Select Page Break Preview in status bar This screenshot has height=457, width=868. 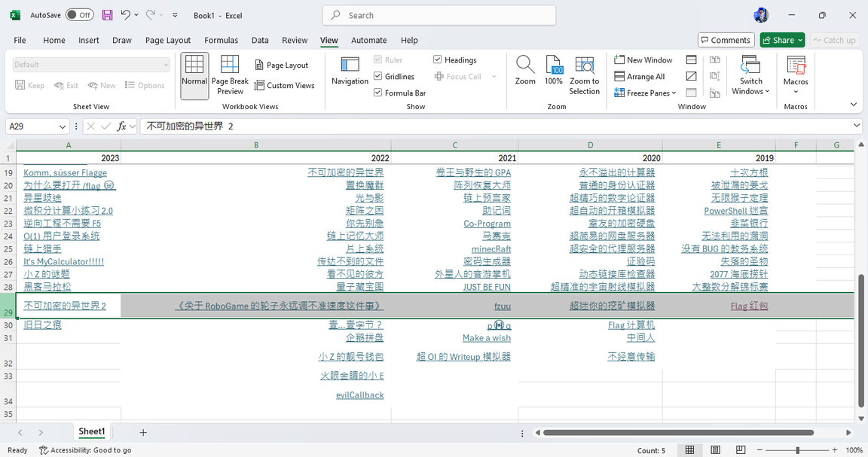point(741,449)
